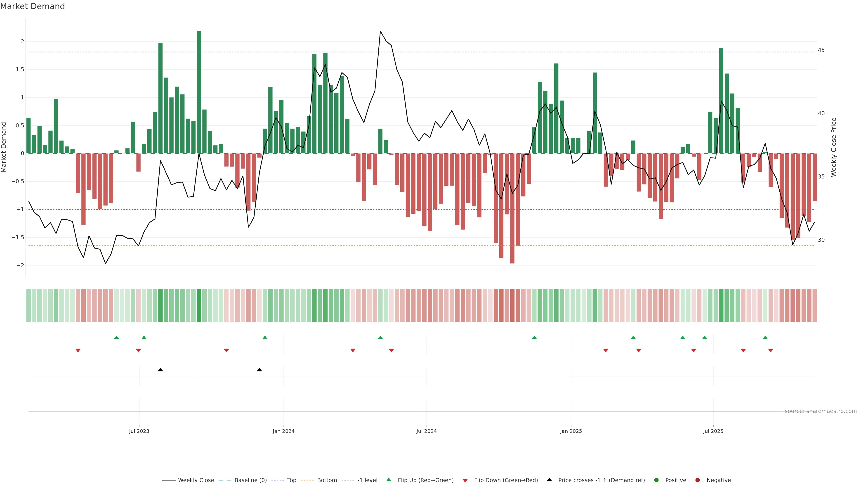Click the second black triangle price-cross marker
868x488 pixels.
click(x=259, y=370)
